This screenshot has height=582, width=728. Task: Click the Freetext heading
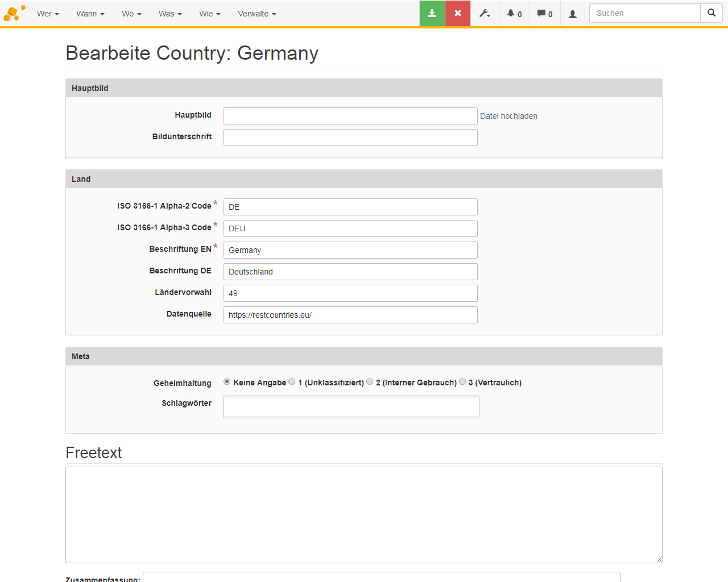[x=94, y=452]
